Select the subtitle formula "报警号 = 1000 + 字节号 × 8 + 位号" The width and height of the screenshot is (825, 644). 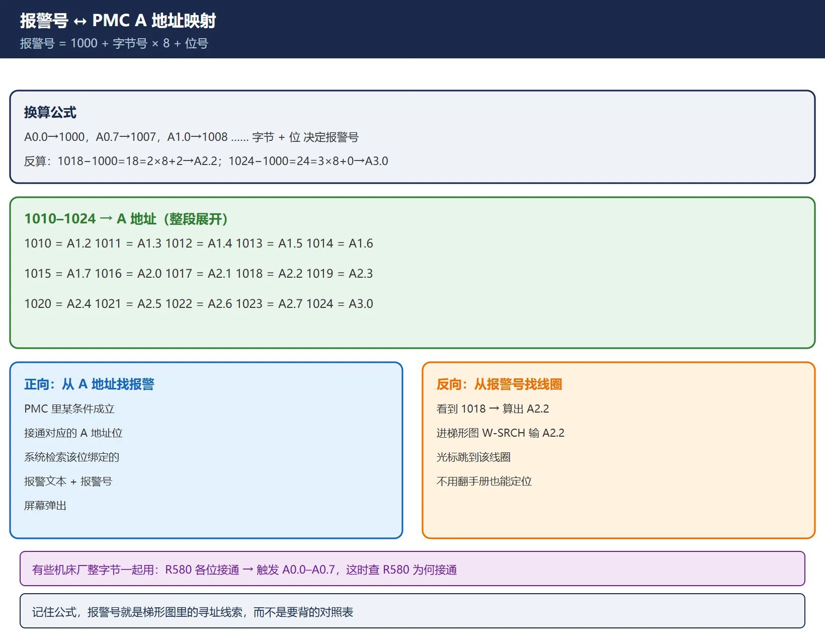(x=114, y=43)
